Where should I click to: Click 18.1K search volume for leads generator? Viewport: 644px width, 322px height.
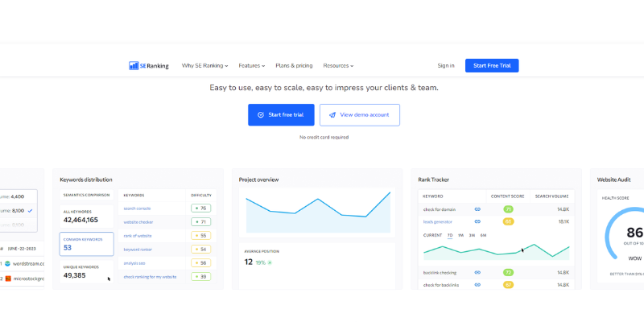pos(563,222)
